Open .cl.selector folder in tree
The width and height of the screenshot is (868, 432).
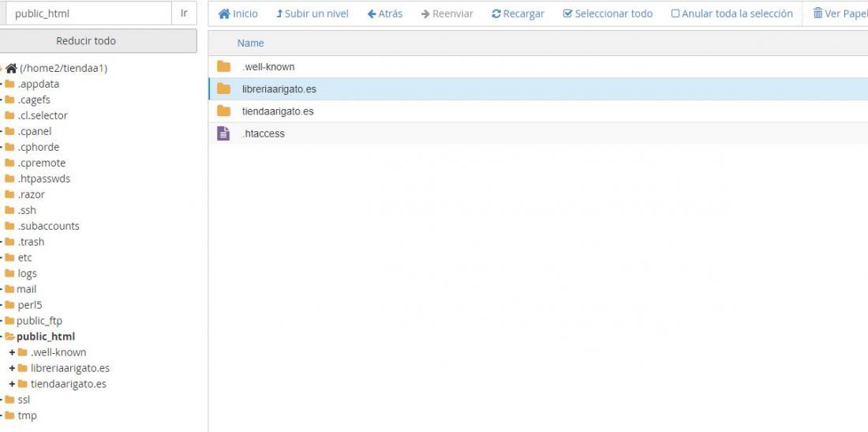point(43,116)
